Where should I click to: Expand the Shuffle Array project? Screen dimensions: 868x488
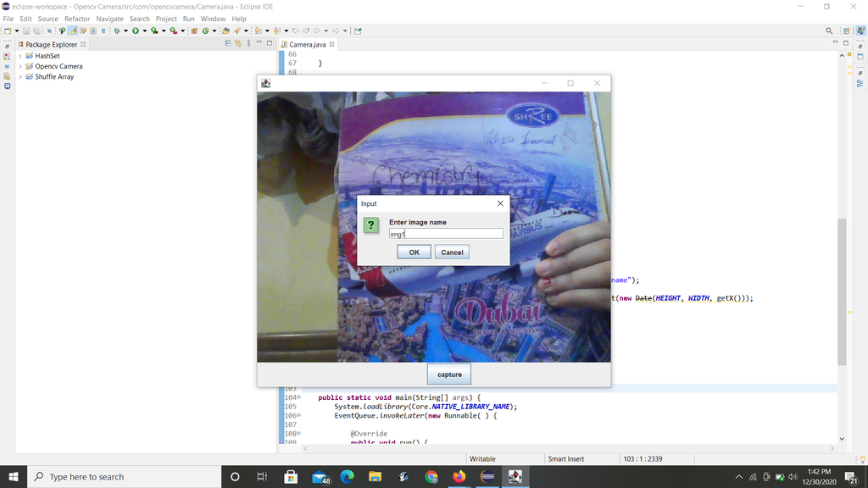coord(20,77)
